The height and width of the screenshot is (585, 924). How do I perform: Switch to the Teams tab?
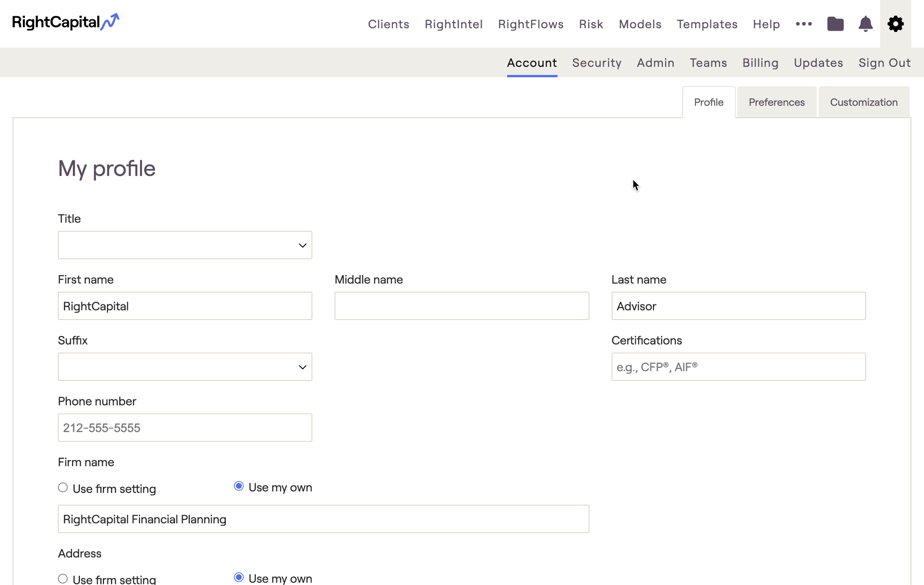(x=708, y=63)
